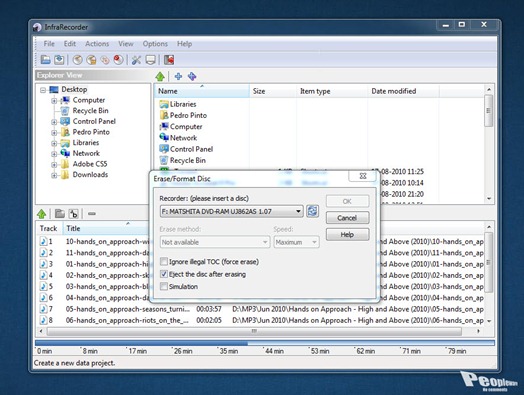
Task: Click the blue plus add selected icon
Action: [x=178, y=76]
